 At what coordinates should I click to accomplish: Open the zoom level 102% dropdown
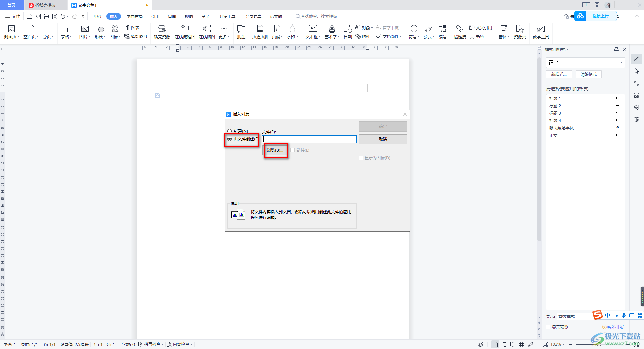point(557,344)
